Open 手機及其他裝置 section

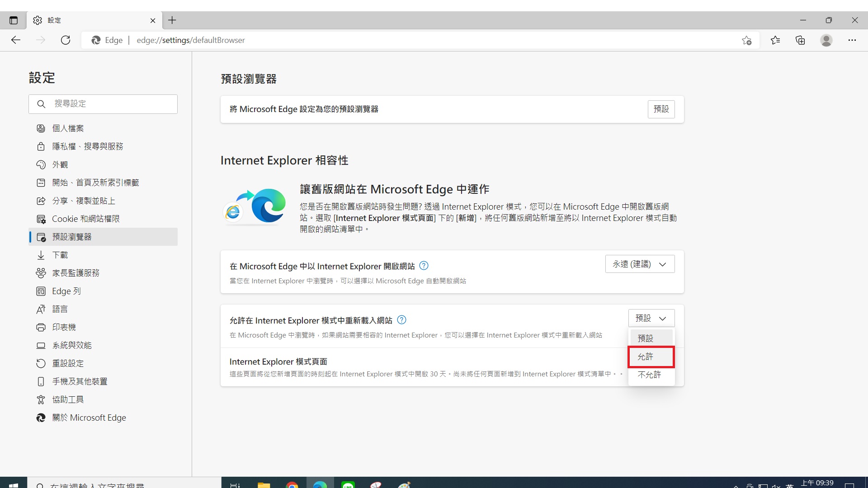coord(104,381)
